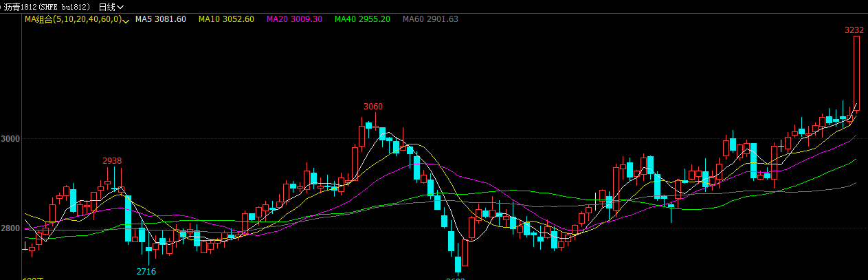This screenshot has height=280, width=868.
Task: Select the 2716 low price label
Action: click(146, 272)
